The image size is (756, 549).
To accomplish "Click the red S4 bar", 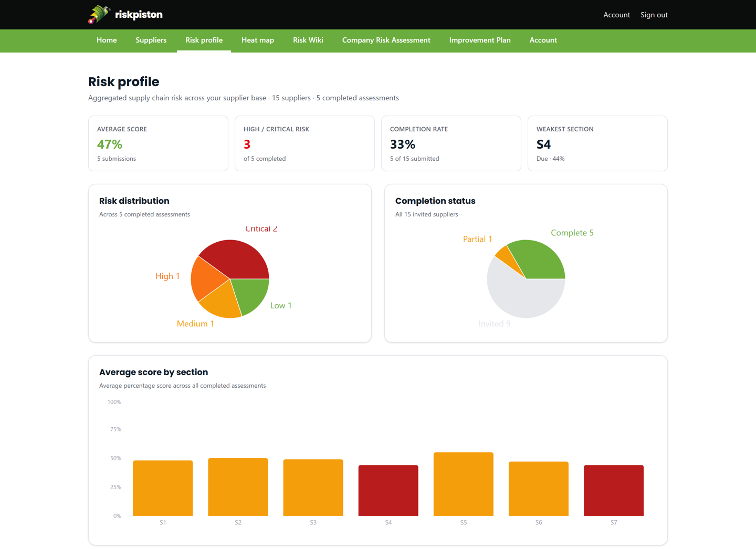I will [388, 490].
